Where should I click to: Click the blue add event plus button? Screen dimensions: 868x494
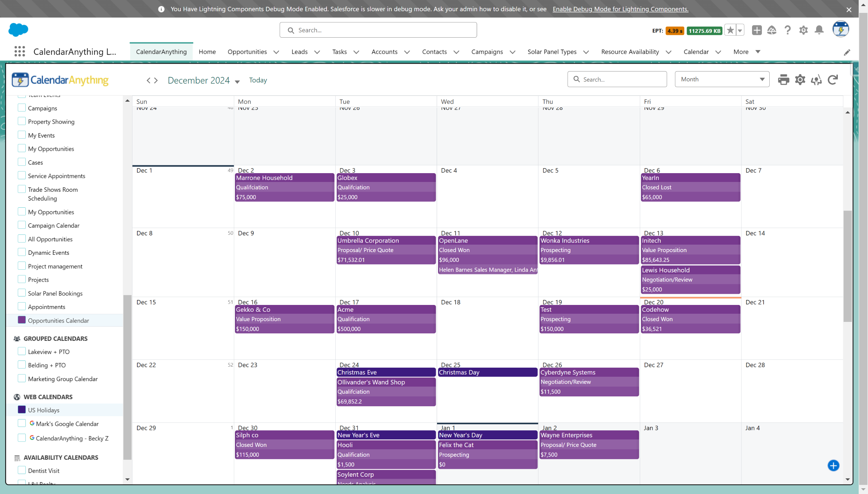(833, 466)
